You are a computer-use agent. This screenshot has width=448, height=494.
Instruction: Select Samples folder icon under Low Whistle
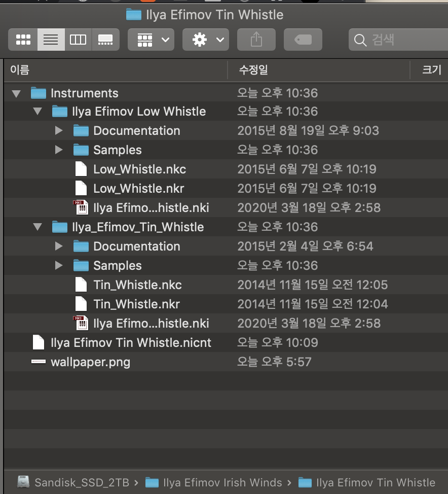(x=81, y=150)
